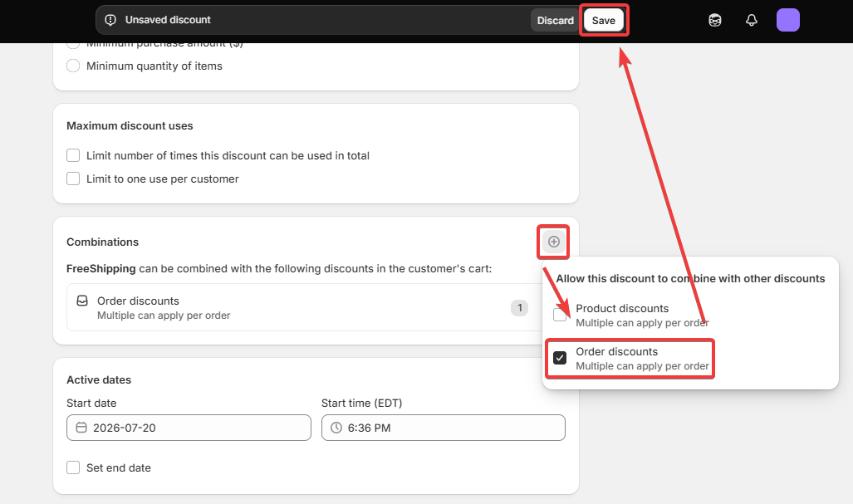Open the purple account avatar menu
Screen dimensions: 853x504
click(787, 20)
